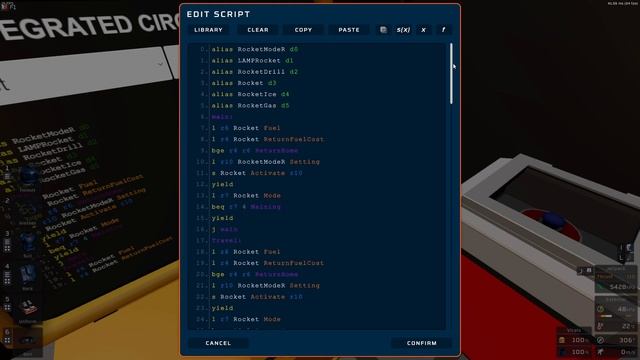Screen dimensions: 640x360
Task: Click the 'yield' on line 23
Action: (x=222, y=308)
